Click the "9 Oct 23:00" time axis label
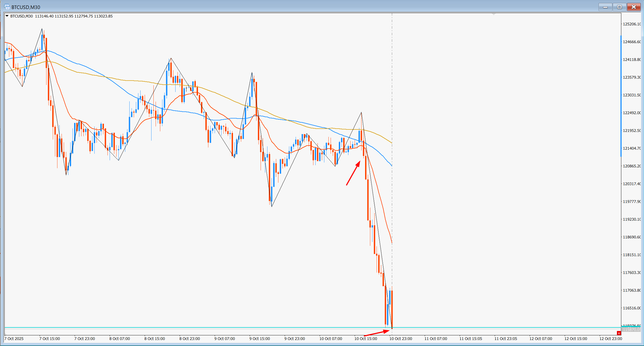Image resolution: width=644 pixels, height=346 pixels. pos(295,339)
